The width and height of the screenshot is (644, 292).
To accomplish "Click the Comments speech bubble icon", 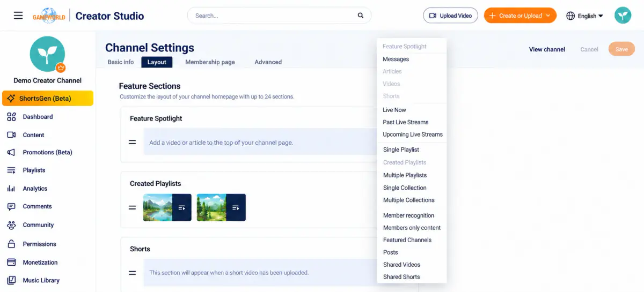I will tap(11, 207).
